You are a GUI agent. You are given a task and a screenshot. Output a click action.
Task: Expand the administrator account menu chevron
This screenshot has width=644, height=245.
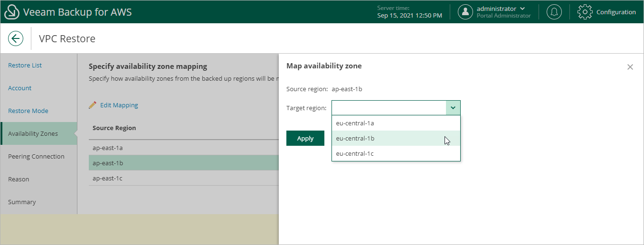tap(523, 9)
